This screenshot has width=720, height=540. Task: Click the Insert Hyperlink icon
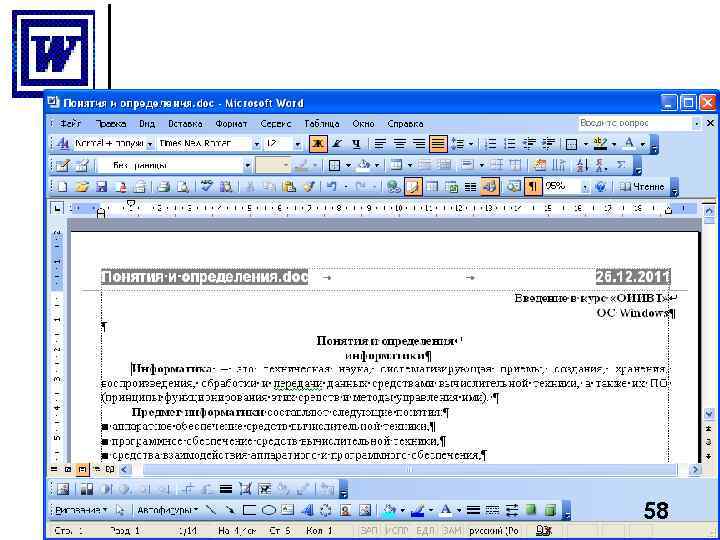point(394,186)
